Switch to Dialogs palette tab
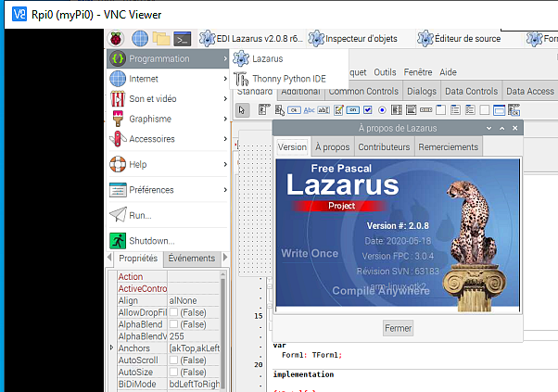The image size is (558, 392). tap(422, 92)
